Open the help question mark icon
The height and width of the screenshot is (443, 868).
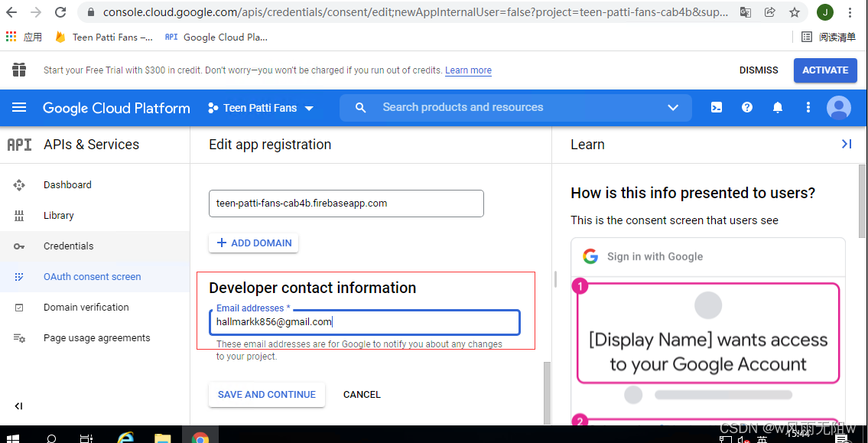[x=747, y=108]
